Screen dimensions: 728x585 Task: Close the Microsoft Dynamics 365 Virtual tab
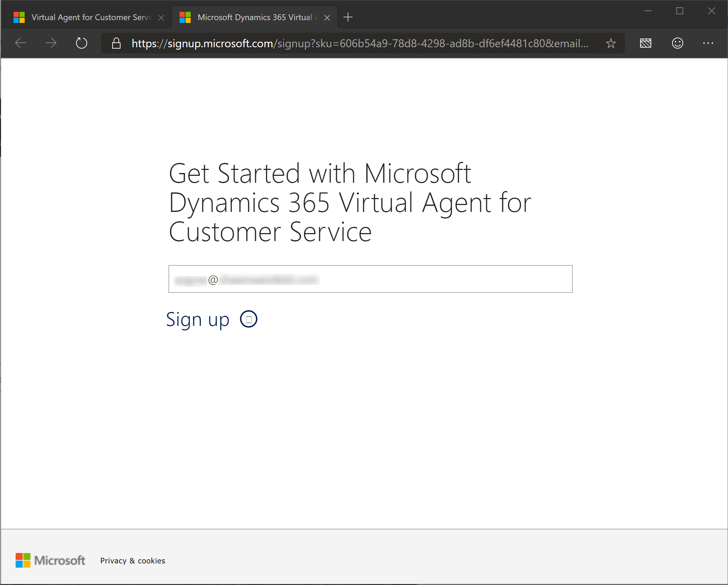click(x=327, y=18)
